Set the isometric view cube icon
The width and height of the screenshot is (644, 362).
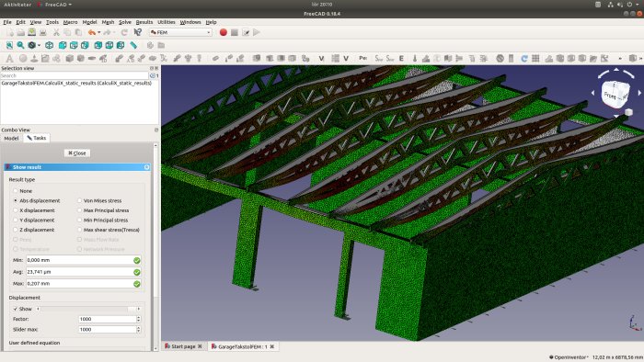[50, 45]
